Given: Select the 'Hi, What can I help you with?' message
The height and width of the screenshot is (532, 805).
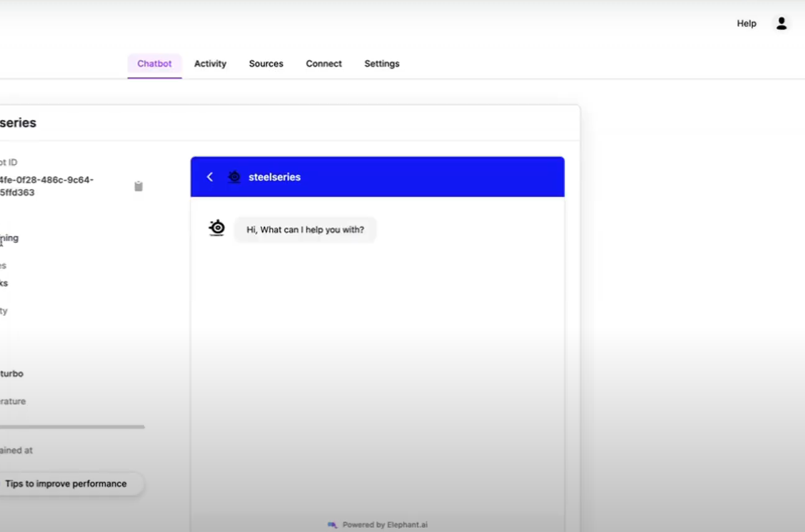Looking at the screenshot, I should [x=305, y=230].
